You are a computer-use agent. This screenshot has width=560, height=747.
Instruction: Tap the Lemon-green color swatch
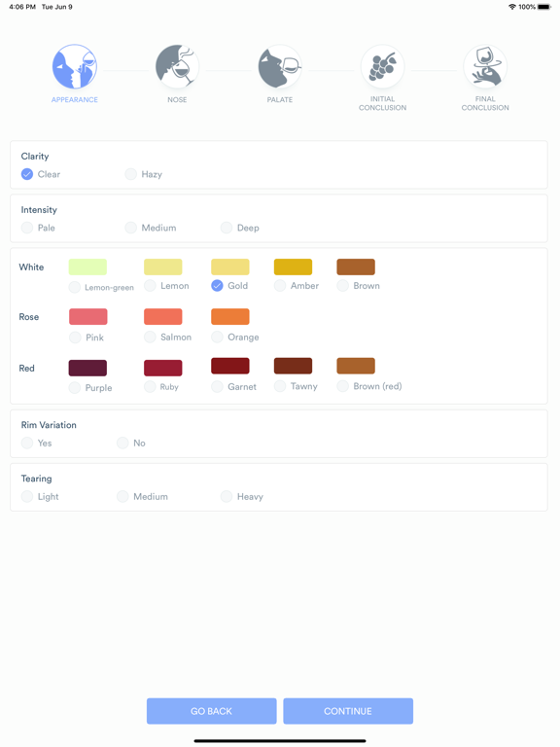(x=87, y=267)
